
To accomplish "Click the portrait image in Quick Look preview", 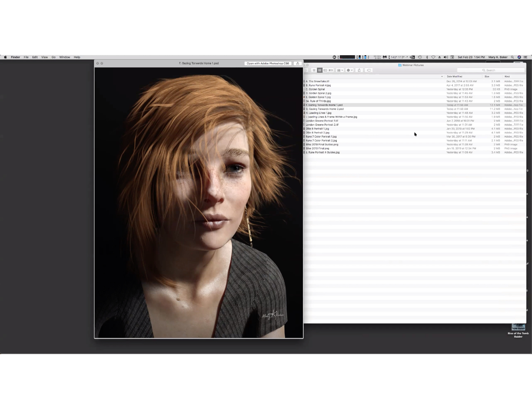I will [199, 202].
